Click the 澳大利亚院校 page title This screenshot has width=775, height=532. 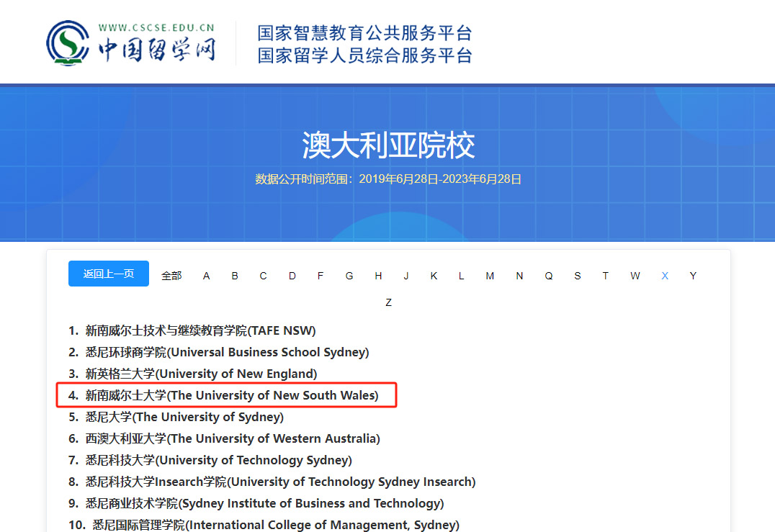pyautogui.click(x=388, y=145)
